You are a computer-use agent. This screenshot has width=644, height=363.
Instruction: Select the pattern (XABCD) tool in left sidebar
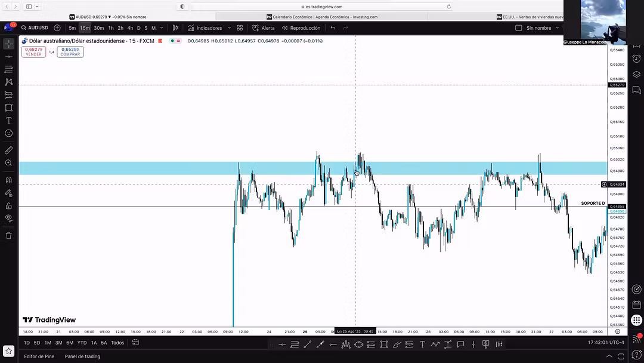tap(8, 82)
